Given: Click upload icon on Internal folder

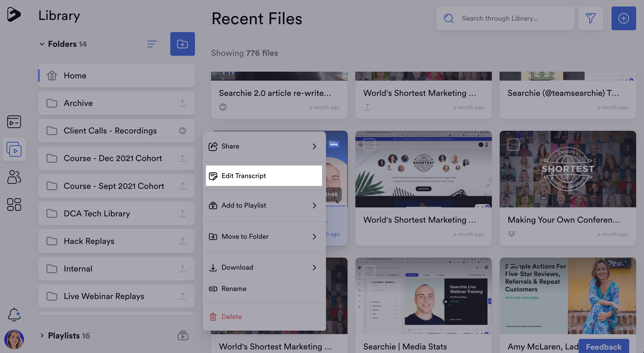Looking at the screenshot, I should [182, 269].
